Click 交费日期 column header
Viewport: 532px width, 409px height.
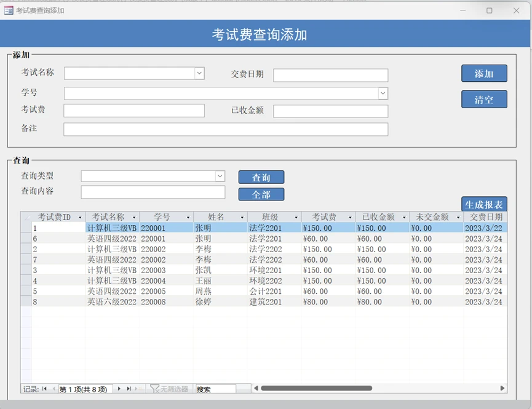(485, 217)
